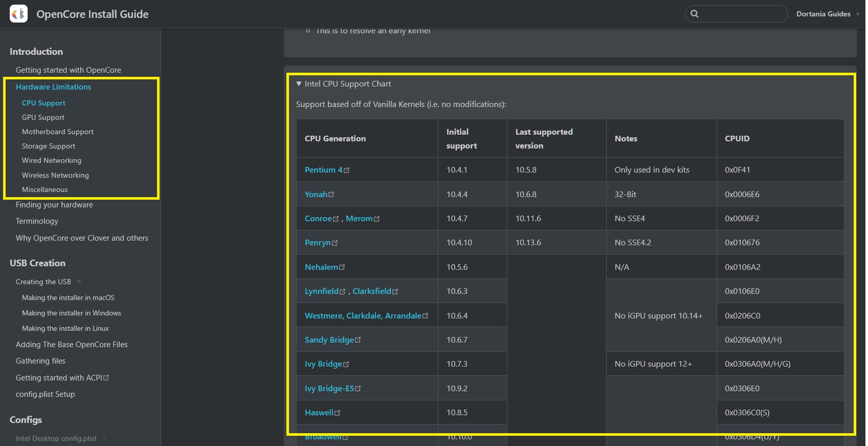Click external link icon beside Getting started with ACPI
The image size is (868, 446).
pyautogui.click(x=106, y=378)
